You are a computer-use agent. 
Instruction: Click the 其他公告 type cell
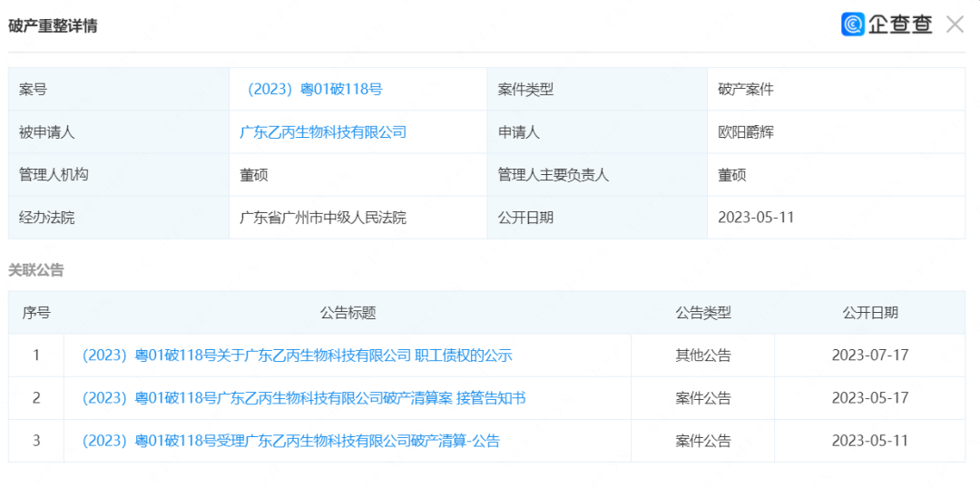coord(702,356)
